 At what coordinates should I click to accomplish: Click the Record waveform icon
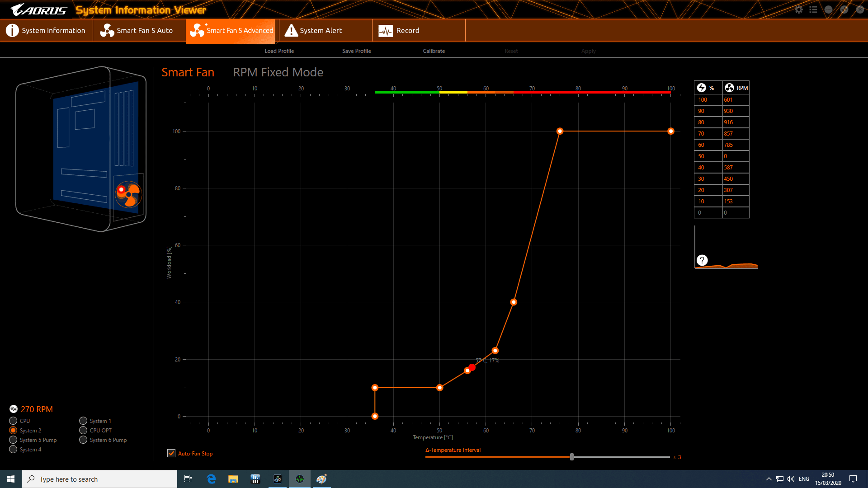(386, 31)
